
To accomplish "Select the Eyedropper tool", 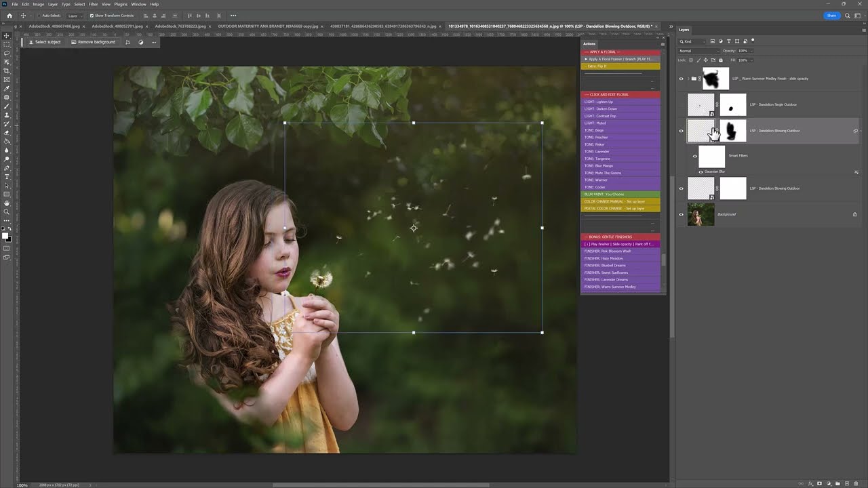I will tap(7, 88).
